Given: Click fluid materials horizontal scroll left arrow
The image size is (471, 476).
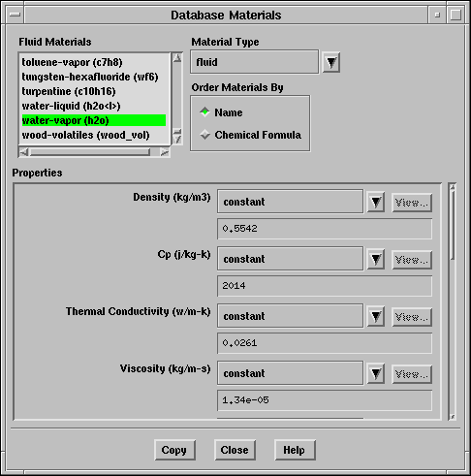Looking at the screenshot, I should click(x=24, y=152).
